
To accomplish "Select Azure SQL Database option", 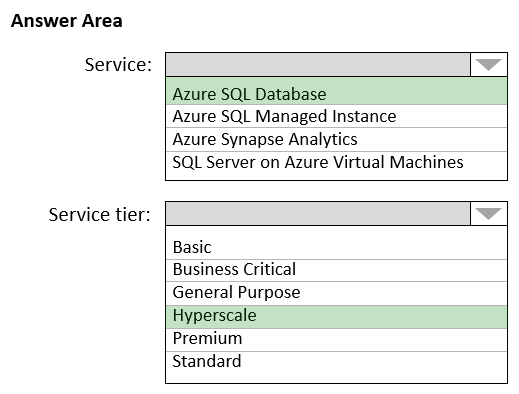I will (x=336, y=91).
